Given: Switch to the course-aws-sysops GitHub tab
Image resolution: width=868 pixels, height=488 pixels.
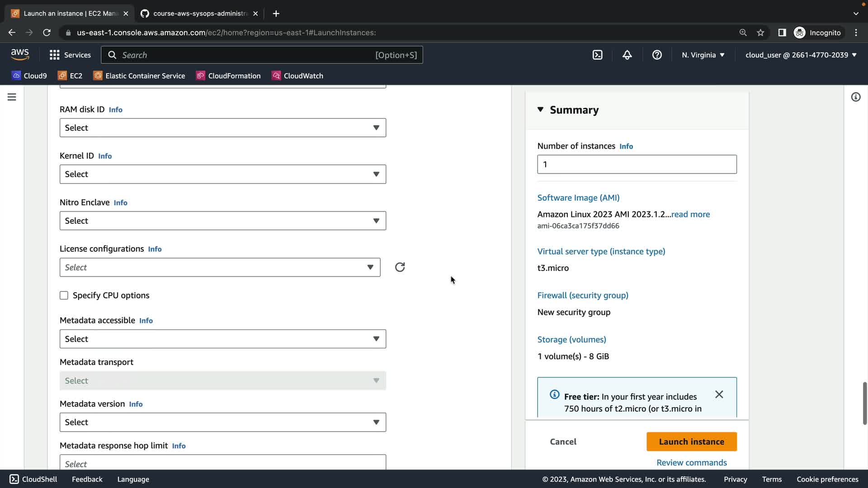Looking at the screenshot, I should point(199,14).
